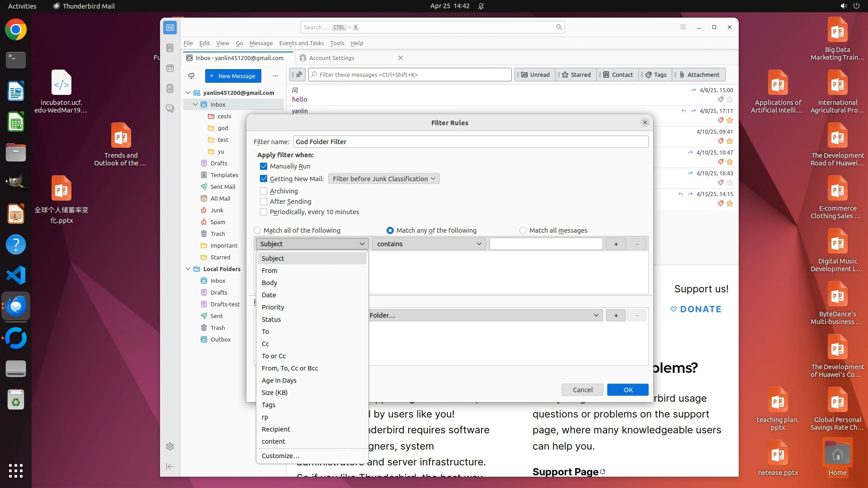
Task: Enable the Archiving checkbox
Action: [264, 191]
